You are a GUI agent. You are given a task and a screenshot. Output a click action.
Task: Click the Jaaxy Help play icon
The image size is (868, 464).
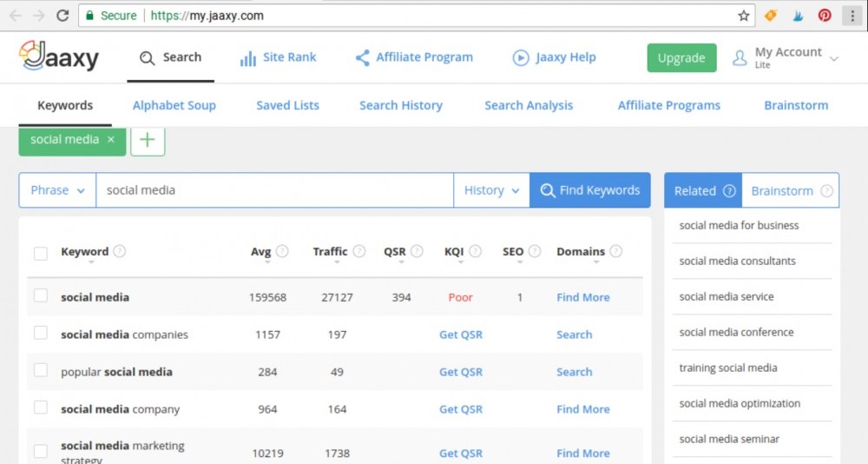point(520,57)
